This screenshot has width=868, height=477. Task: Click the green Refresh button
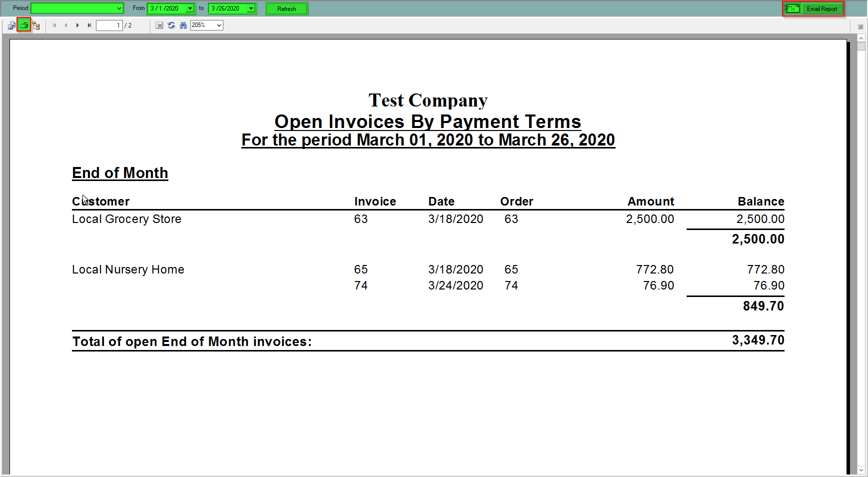tap(287, 8)
